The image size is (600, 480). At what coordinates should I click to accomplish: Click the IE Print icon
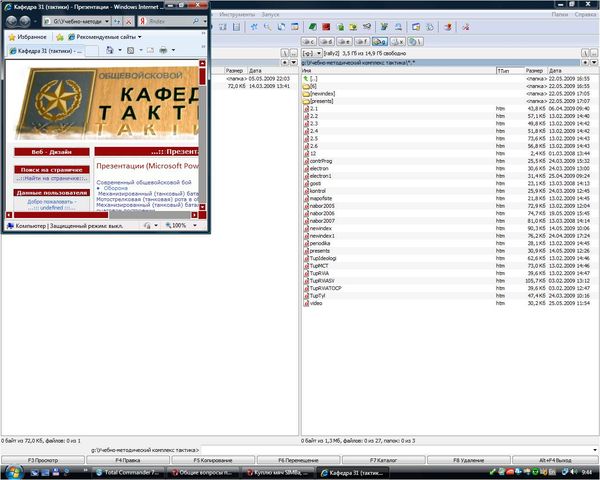tap(163, 50)
